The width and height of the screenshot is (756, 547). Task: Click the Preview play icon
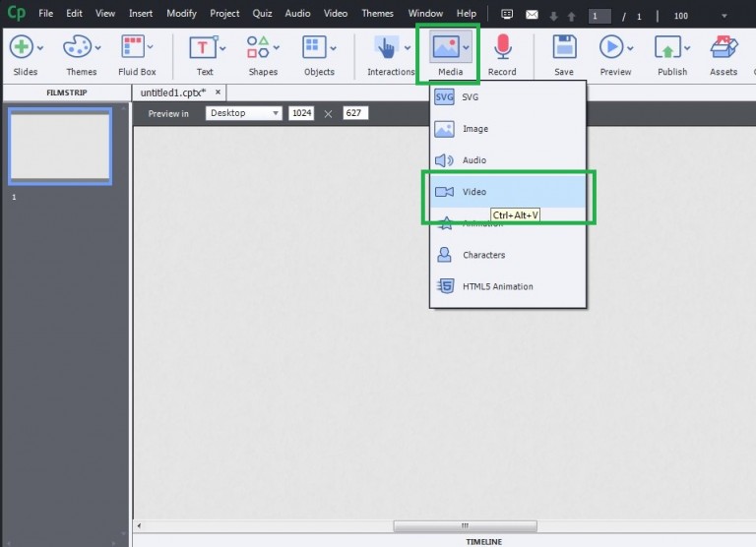click(x=611, y=47)
